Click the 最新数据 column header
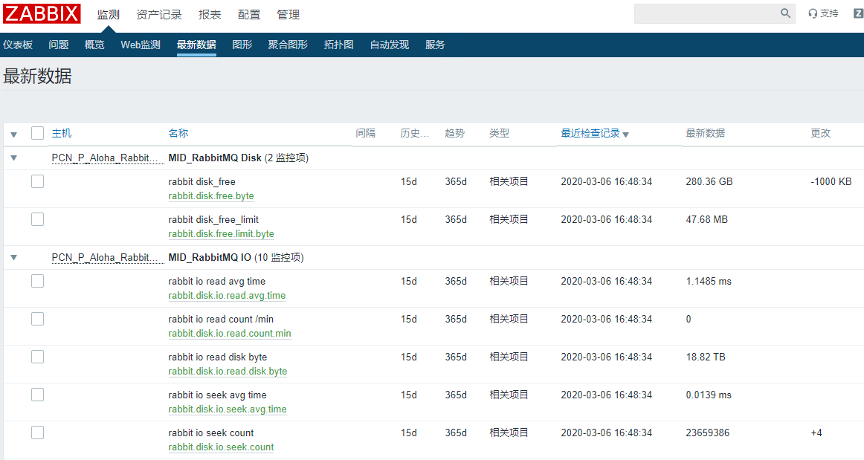Screen dimensions: 864x460 pyautogui.click(x=705, y=133)
